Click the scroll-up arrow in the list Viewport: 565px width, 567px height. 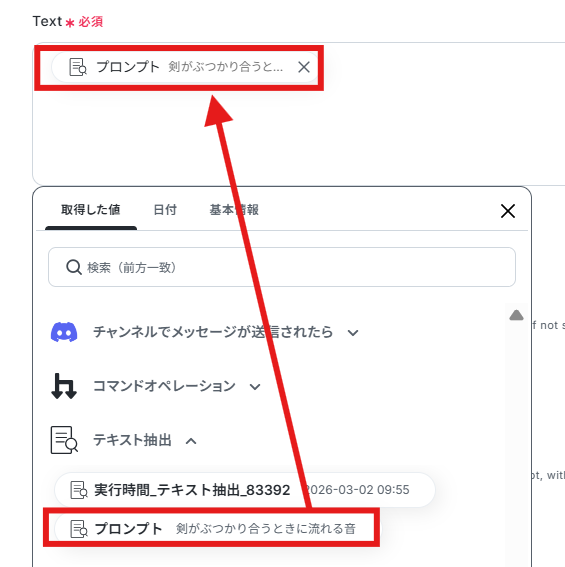[516, 315]
